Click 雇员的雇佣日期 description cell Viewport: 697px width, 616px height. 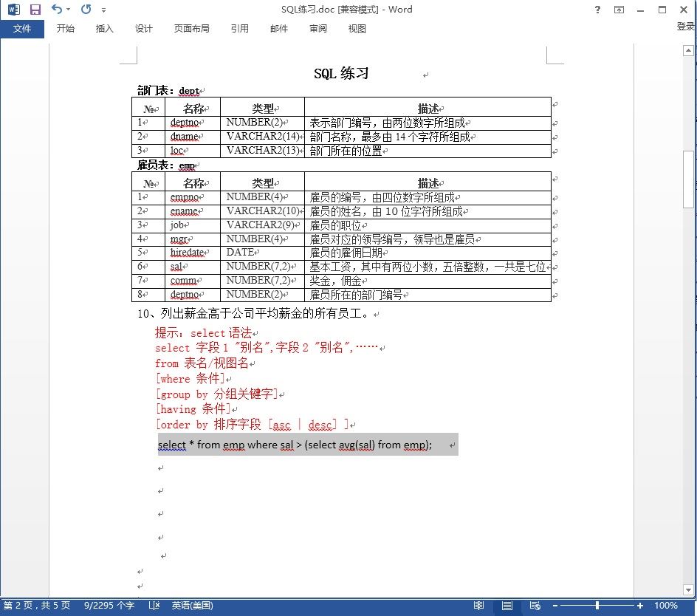pos(428,253)
